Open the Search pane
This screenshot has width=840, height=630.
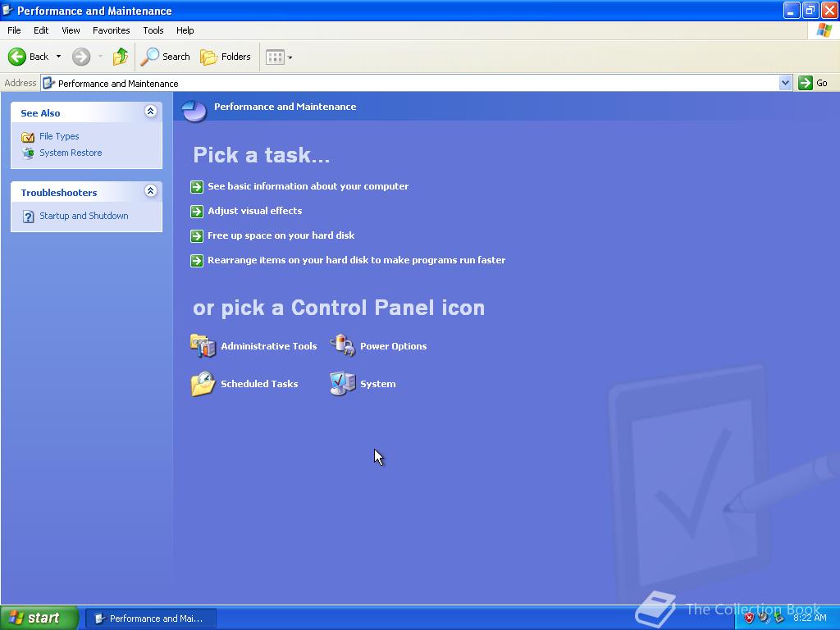(x=165, y=57)
